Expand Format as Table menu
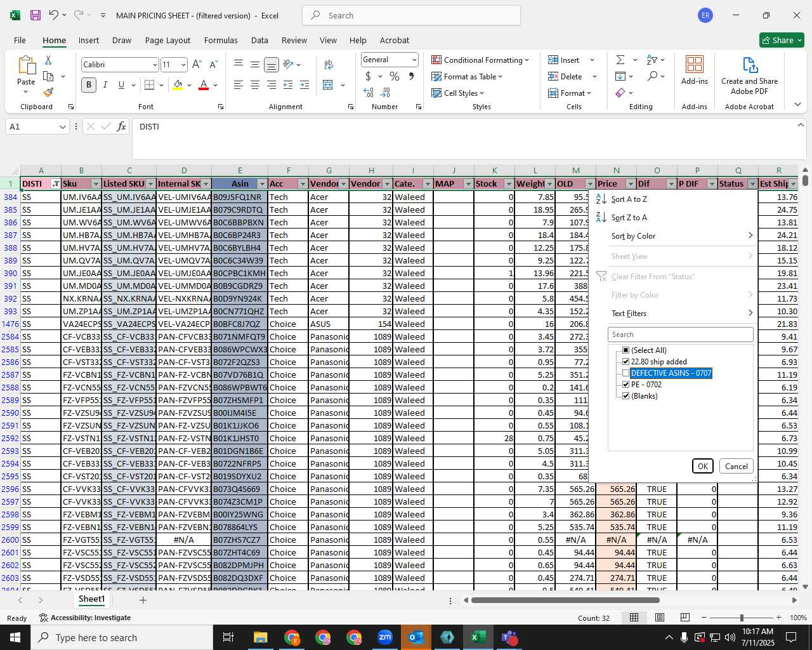This screenshot has width=812, height=650. point(467,76)
